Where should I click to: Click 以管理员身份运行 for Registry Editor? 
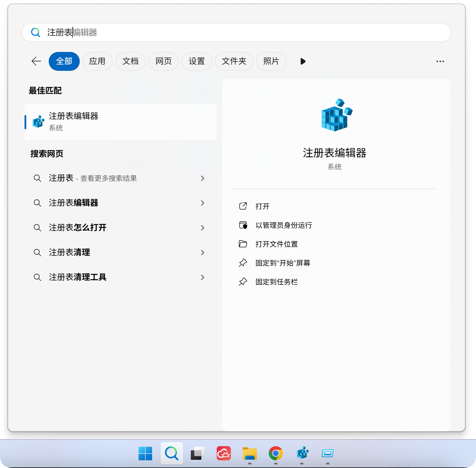point(283,225)
